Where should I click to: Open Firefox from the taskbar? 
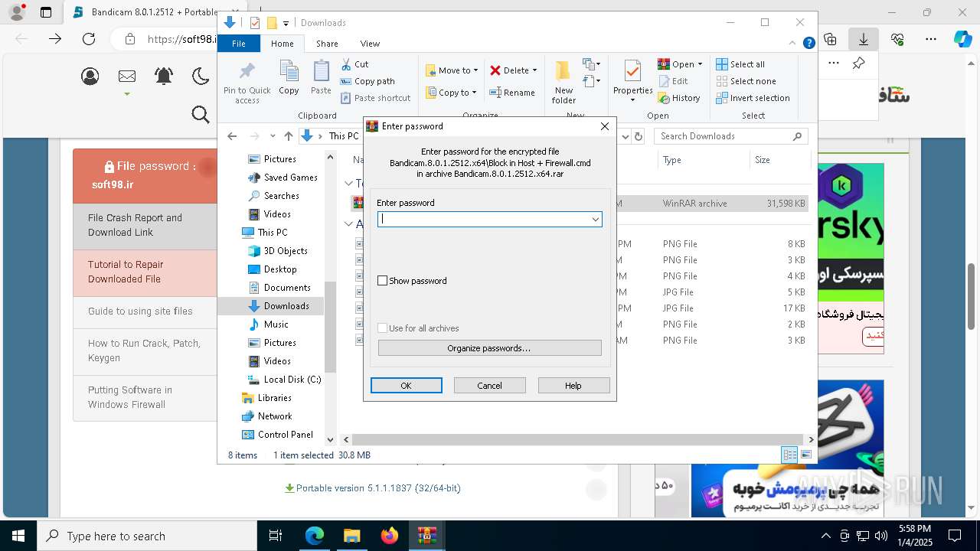click(390, 536)
